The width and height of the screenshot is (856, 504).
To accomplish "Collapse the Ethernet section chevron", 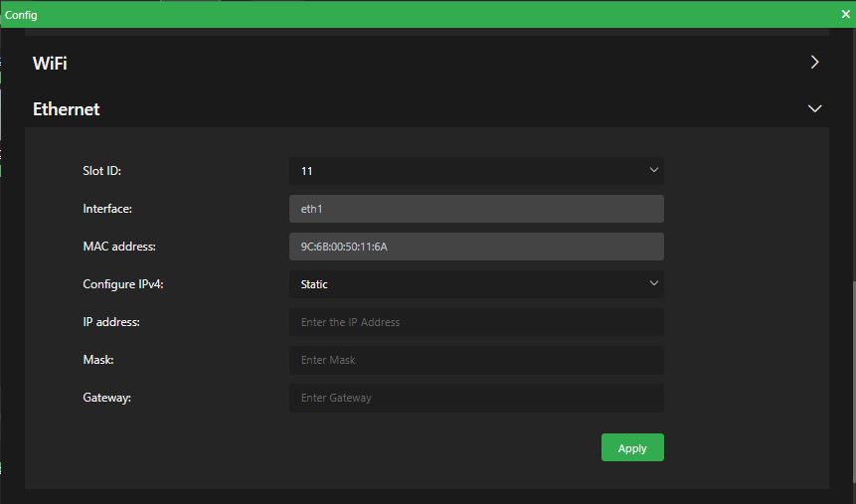I will (814, 108).
